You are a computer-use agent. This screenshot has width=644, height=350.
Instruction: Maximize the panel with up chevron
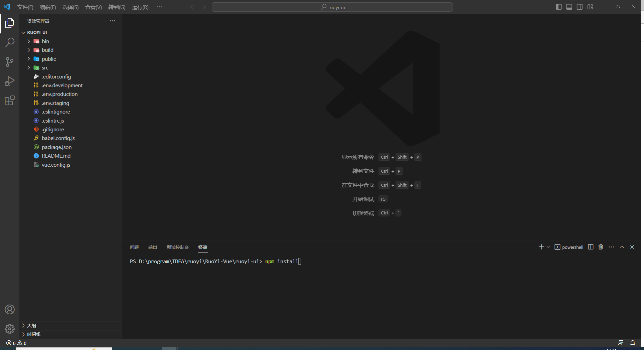622,247
